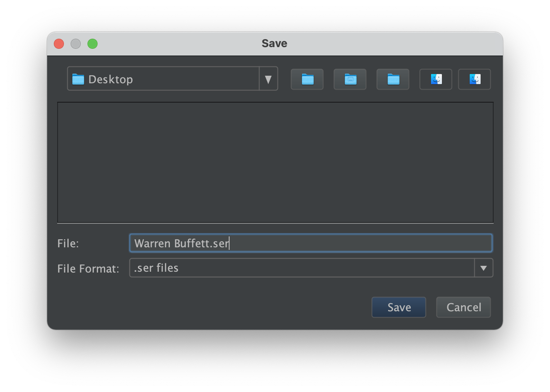Screen dimensions: 550x392
Task: Switch file list to details view
Action: point(474,79)
